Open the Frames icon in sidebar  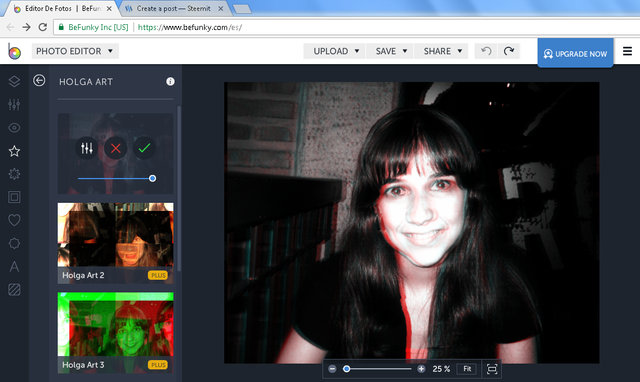pos(14,197)
